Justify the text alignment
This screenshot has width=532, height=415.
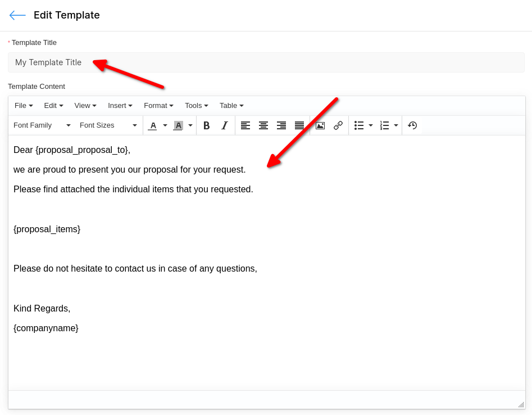coord(299,125)
